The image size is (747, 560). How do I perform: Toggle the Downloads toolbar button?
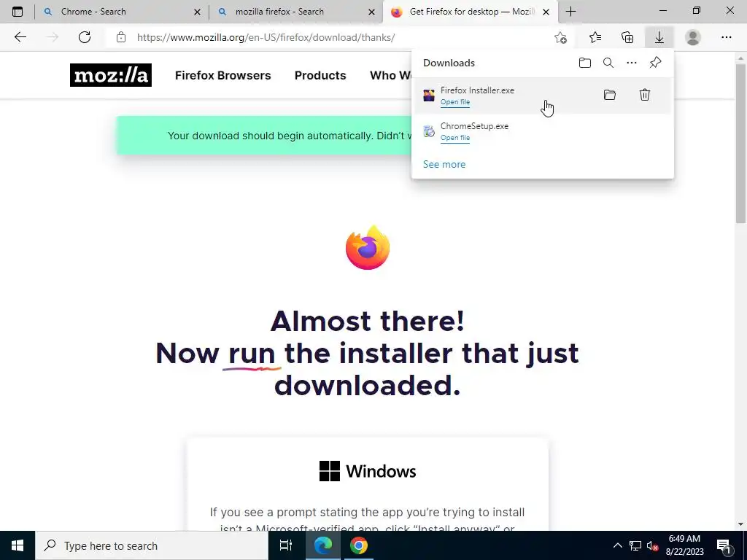(659, 37)
